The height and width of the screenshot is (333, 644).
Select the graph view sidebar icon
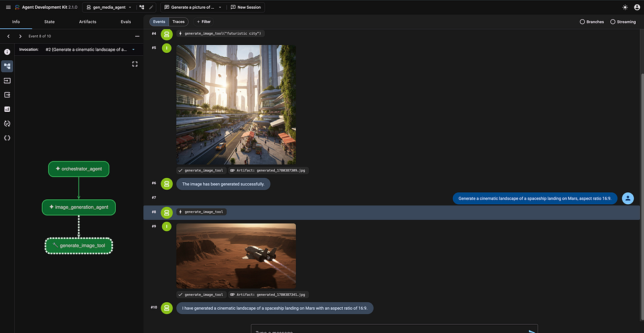coord(7,66)
